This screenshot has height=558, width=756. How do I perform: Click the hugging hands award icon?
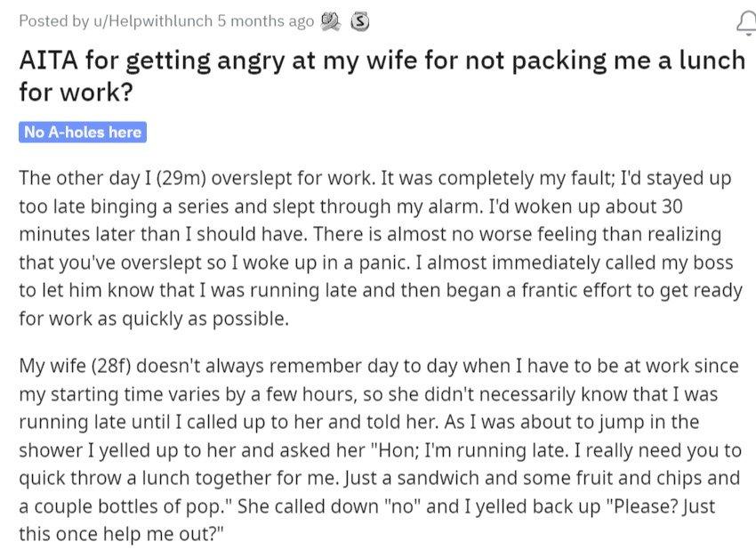tap(331, 21)
